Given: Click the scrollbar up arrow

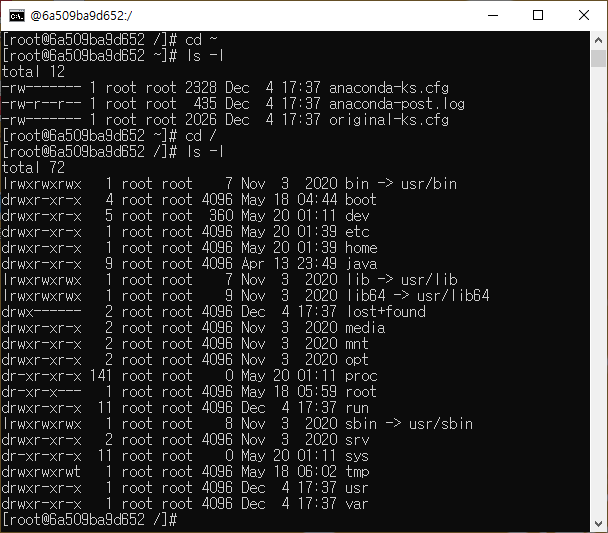Looking at the screenshot, I should (x=598, y=40).
